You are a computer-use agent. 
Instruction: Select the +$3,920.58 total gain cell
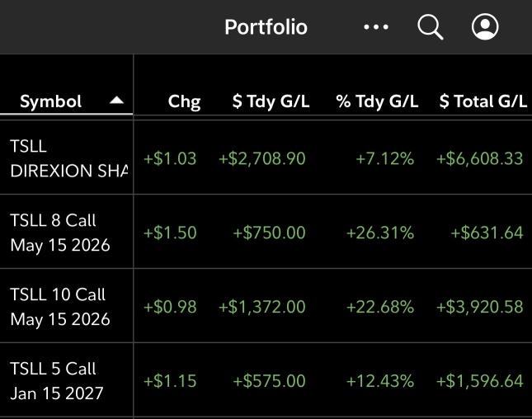pos(479,307)
